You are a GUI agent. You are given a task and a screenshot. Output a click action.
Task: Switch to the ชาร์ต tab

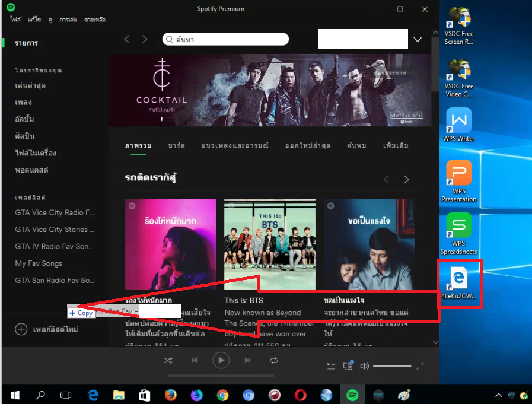pos(176,146)
